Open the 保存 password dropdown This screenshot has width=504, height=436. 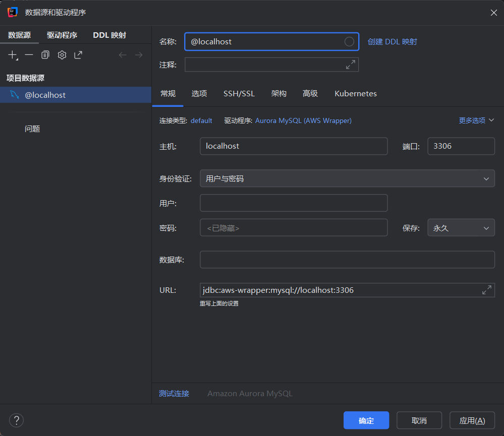coord(461,228)
